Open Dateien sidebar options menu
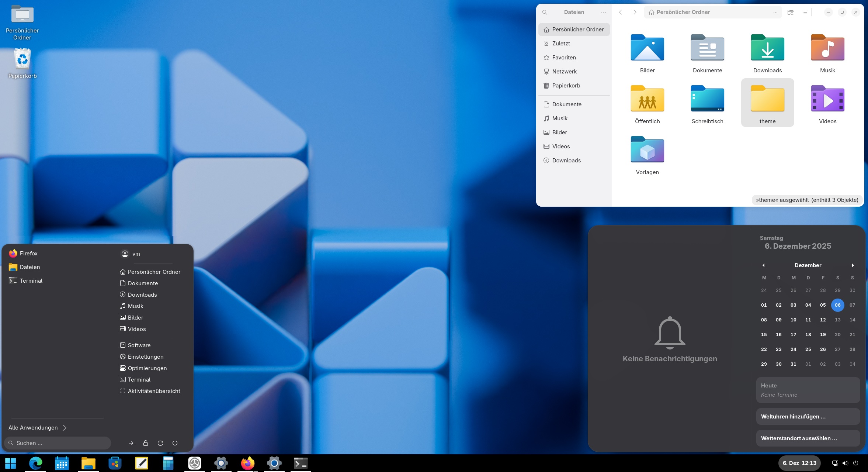This screenshot has height=472, width=868. click(603, 12)
